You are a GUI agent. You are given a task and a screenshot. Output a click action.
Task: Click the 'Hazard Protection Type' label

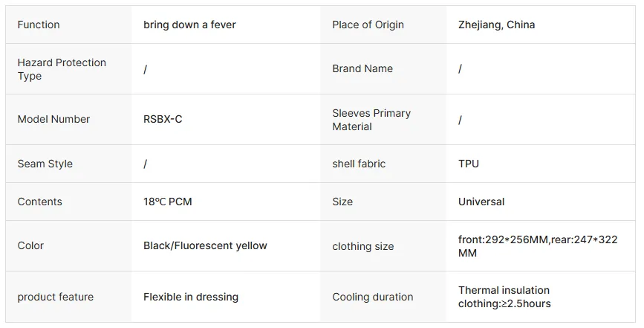tap(62, 69)
